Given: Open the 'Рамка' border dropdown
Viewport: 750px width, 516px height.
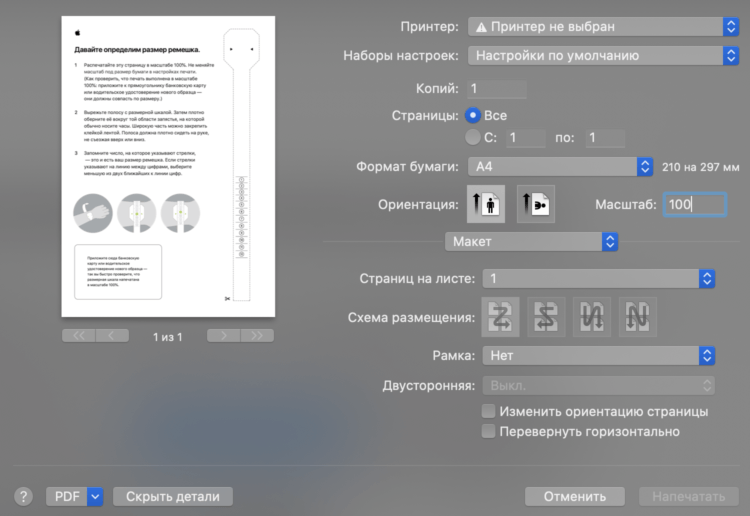Looking at the screenshot, I should tap(598, 356).
